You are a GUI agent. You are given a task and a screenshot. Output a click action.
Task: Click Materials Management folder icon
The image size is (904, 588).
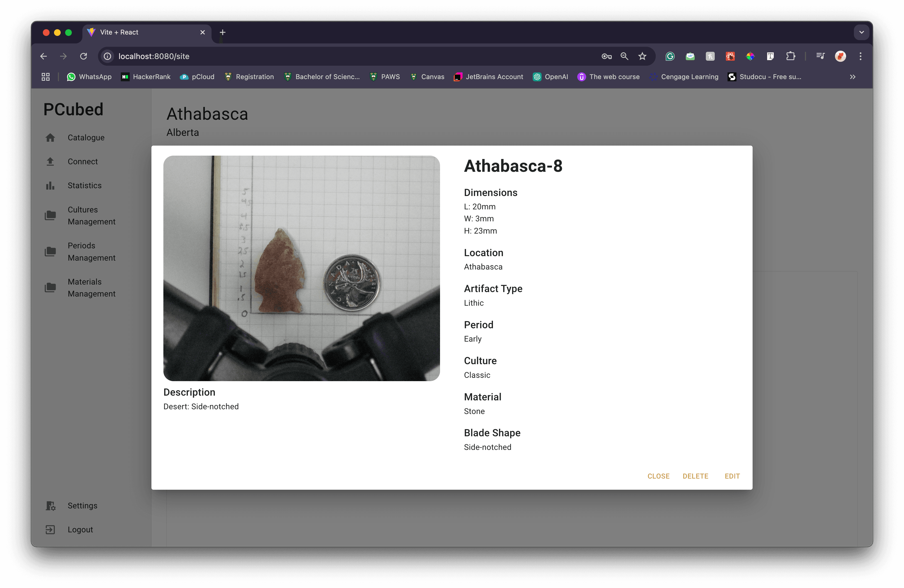click(50, 288)
